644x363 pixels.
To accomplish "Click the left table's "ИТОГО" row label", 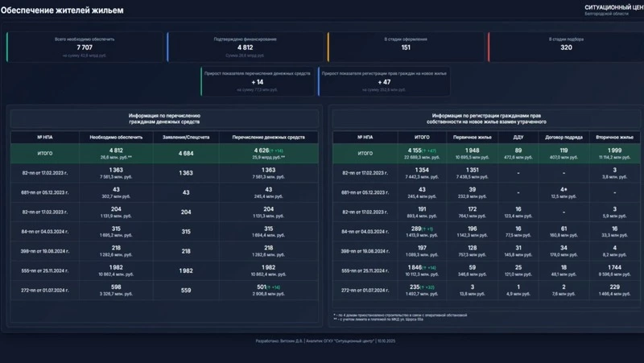I will point(45,153).
